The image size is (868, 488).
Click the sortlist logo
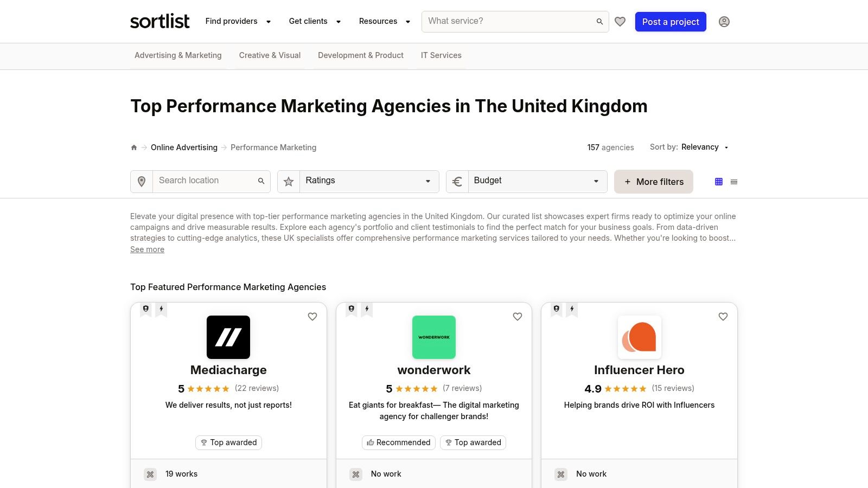pos(159,22)
